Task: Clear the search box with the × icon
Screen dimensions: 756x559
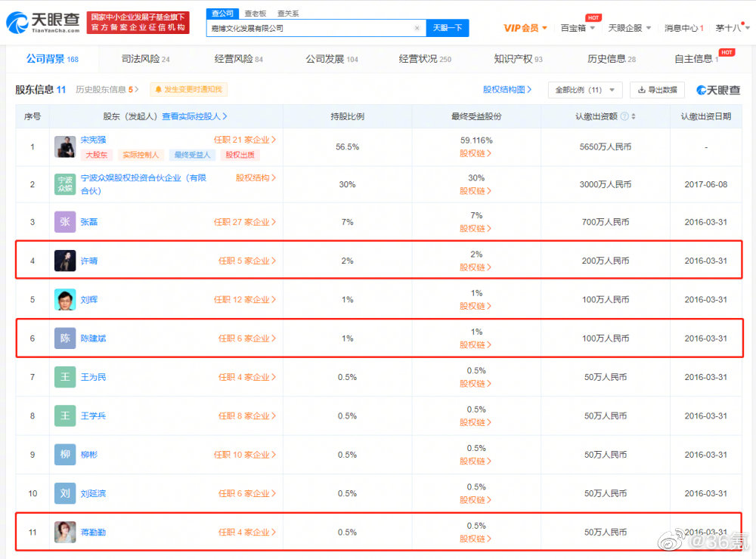Action: pos(417,27)
